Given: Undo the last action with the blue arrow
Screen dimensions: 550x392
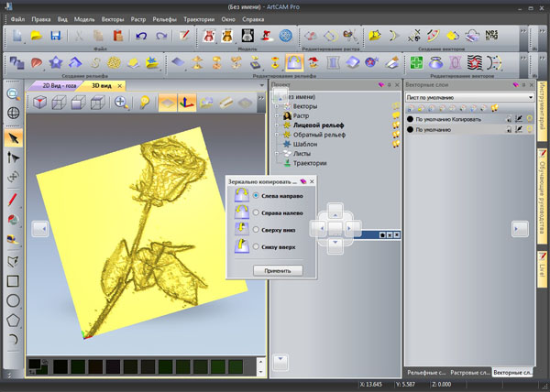Looking at the screenshot, I should pos(141,36).
